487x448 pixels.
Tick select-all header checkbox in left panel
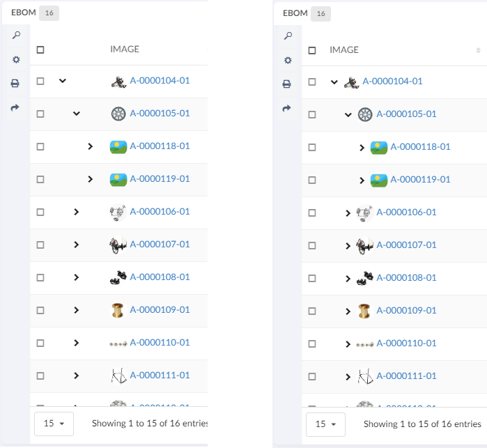tap(40, 49)
